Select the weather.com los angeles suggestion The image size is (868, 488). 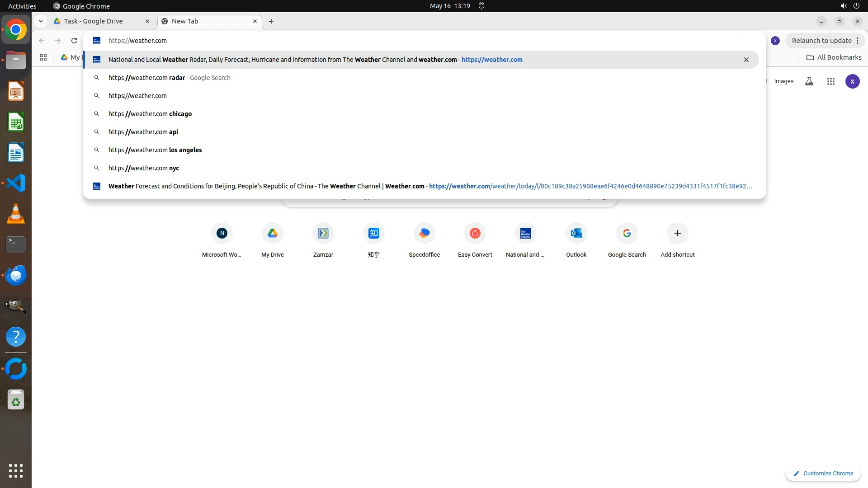[155, 150]
